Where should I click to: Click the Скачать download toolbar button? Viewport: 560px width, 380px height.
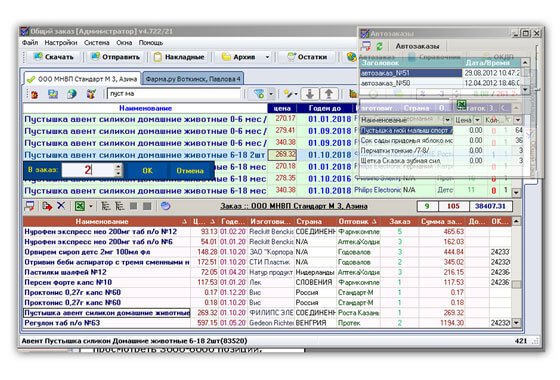tap(54, 57)
